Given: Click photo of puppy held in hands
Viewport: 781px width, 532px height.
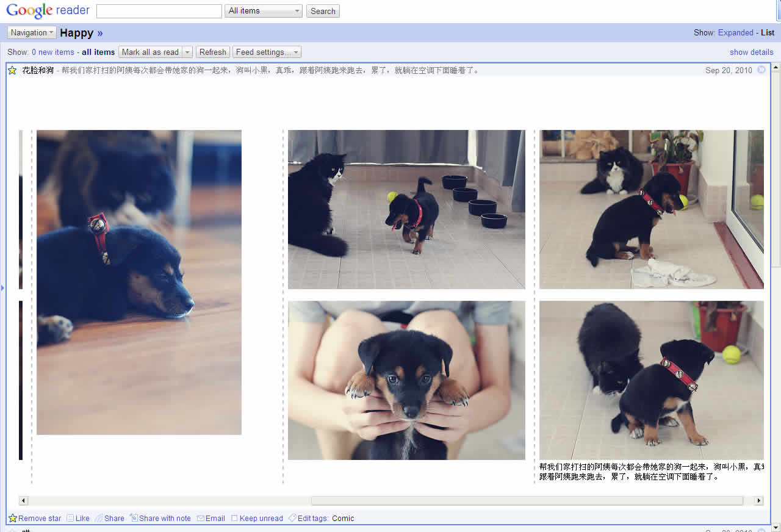Looking at the screenshot, I should pyautogui.click(x=406, y=380).
